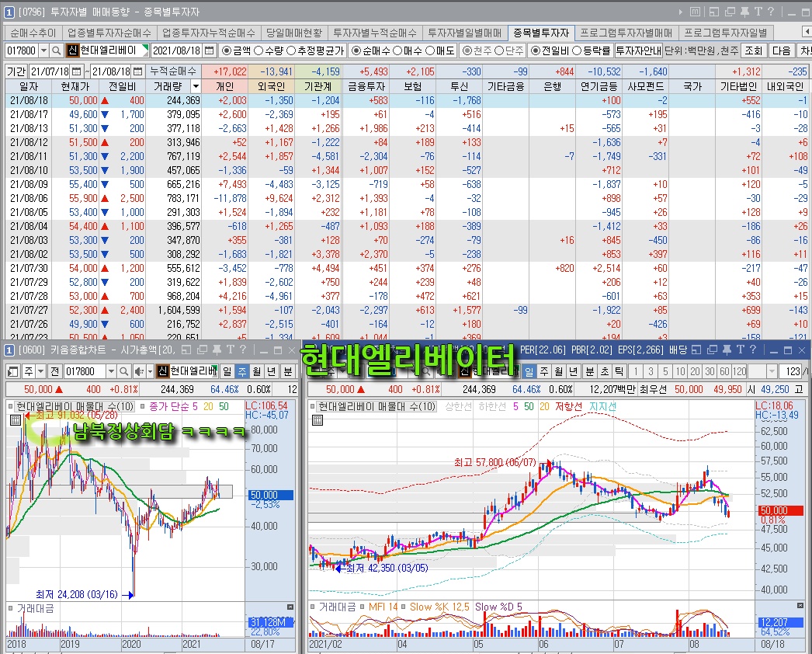Click 20 moving-average legend in left chart
The width and height of the screenshot is (812, 654).
tap(208, 407)
